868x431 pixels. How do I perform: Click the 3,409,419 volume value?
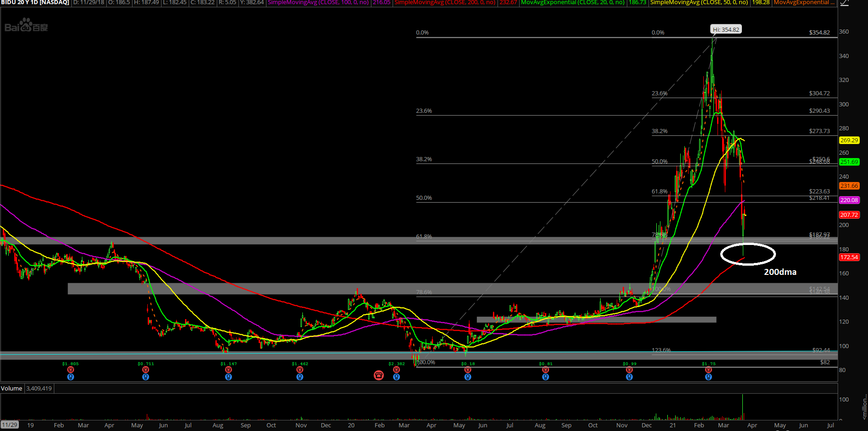39,388
